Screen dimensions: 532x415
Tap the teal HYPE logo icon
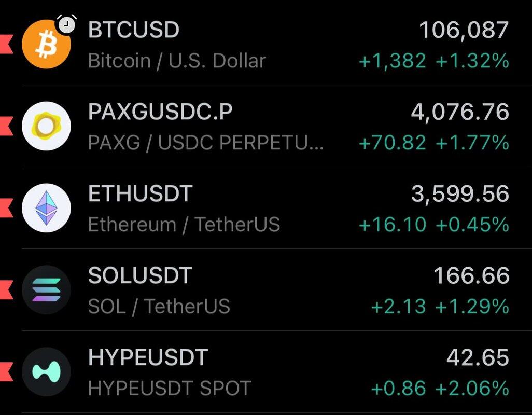46,371
